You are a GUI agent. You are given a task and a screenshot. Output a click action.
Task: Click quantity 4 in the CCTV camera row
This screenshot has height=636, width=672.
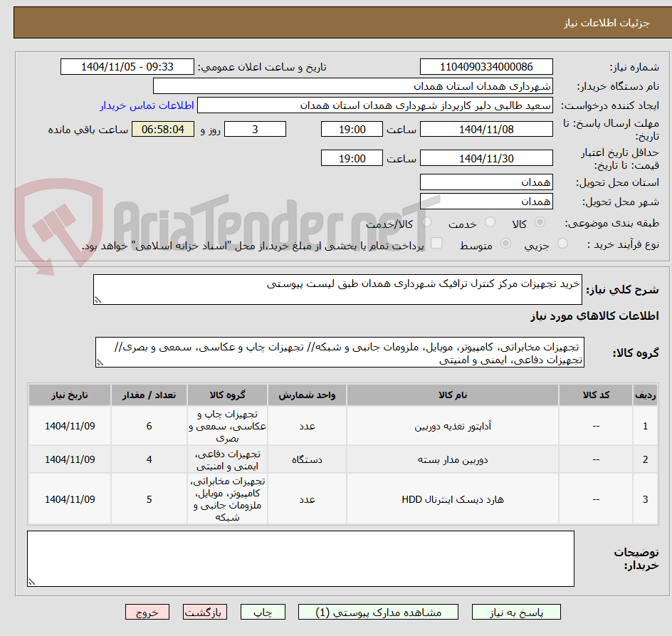click(x=149, y=460)
